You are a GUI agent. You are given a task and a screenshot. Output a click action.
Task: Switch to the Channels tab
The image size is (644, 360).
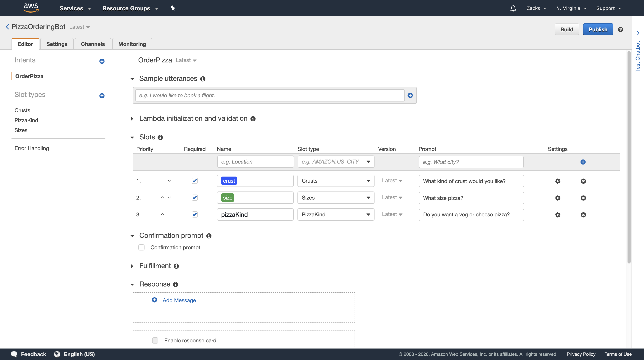point(93,44)
